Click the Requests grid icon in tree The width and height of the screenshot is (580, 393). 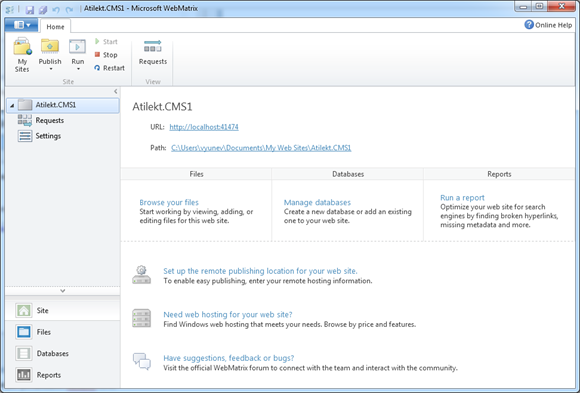point(25,121)
